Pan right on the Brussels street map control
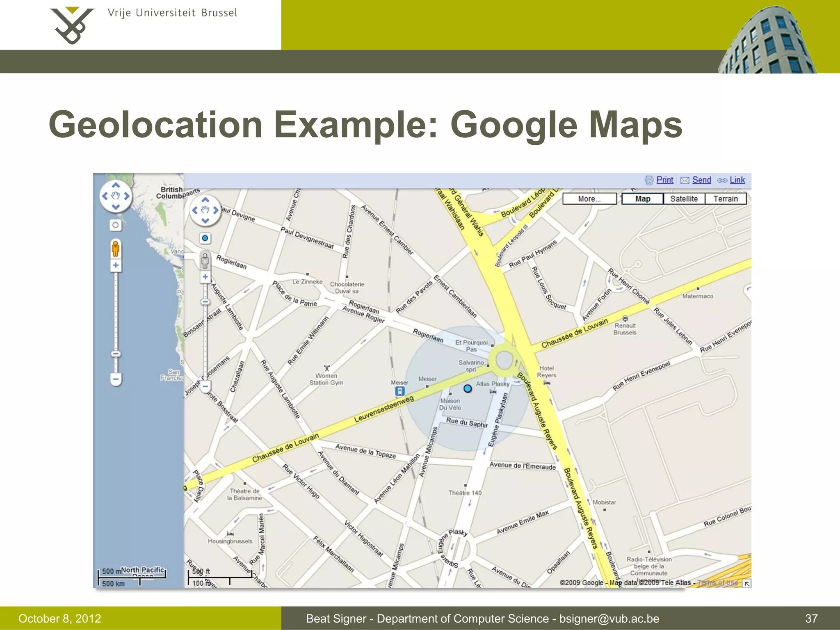Image resolution: width=840 pixels, height=630 pixels. point(216,210)
